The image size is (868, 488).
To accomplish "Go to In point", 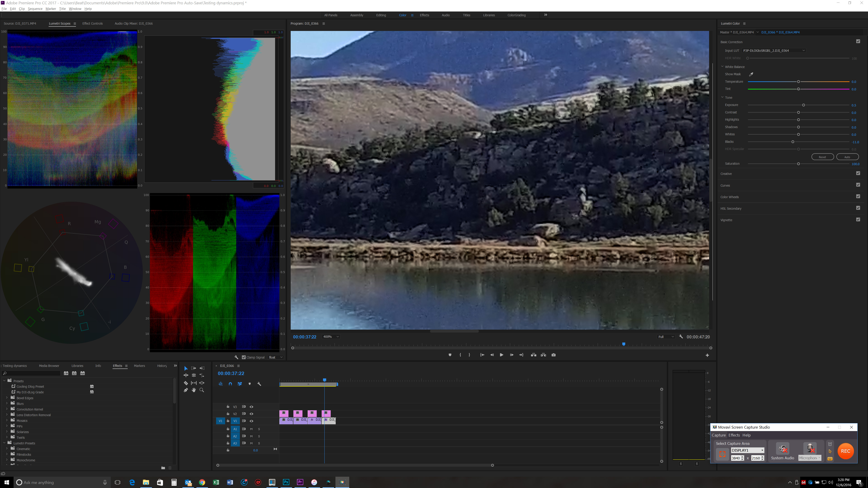I will click(482, 355).
